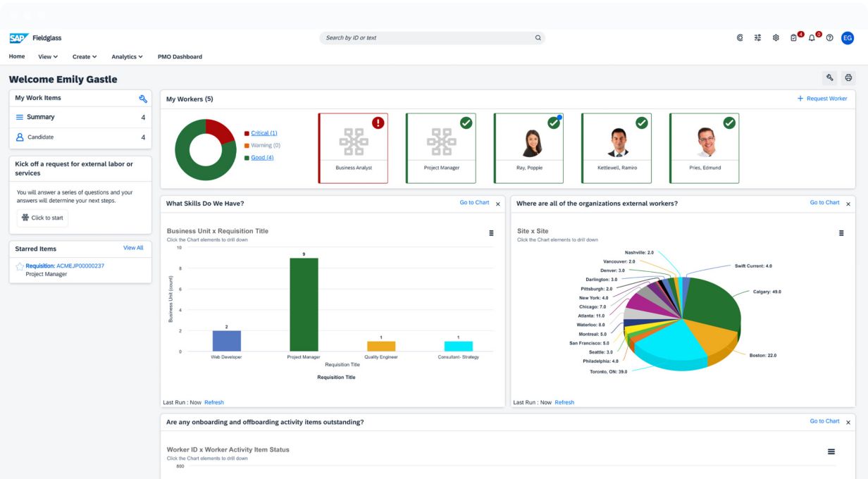Close the What Skills Do We Have panel

click(498, 204)
